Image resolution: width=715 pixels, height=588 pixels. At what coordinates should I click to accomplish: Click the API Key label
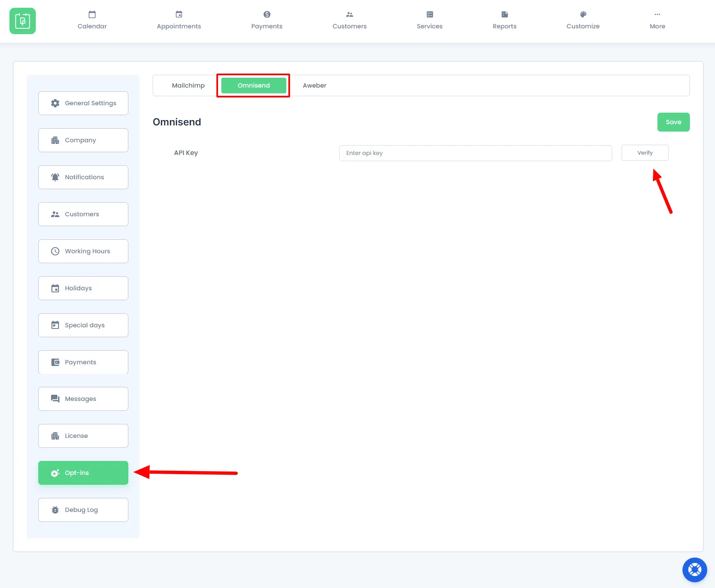[x=186, y=153]
